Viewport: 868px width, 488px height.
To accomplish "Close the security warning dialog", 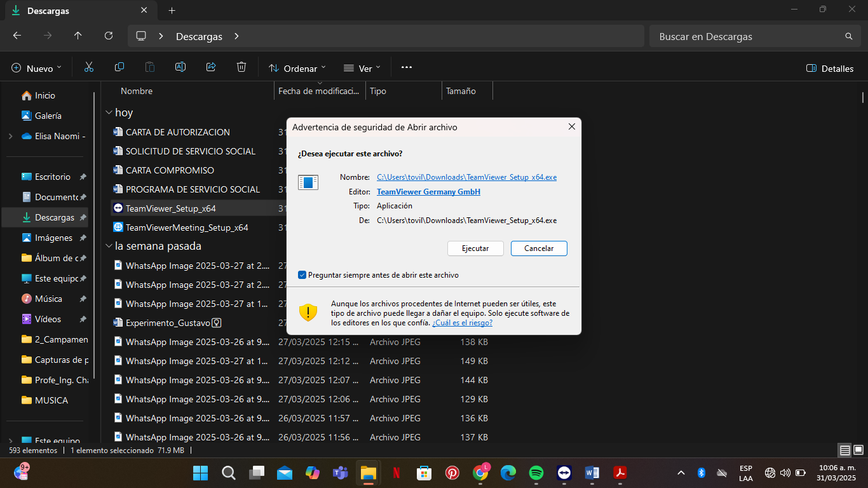I will (571, 127).
